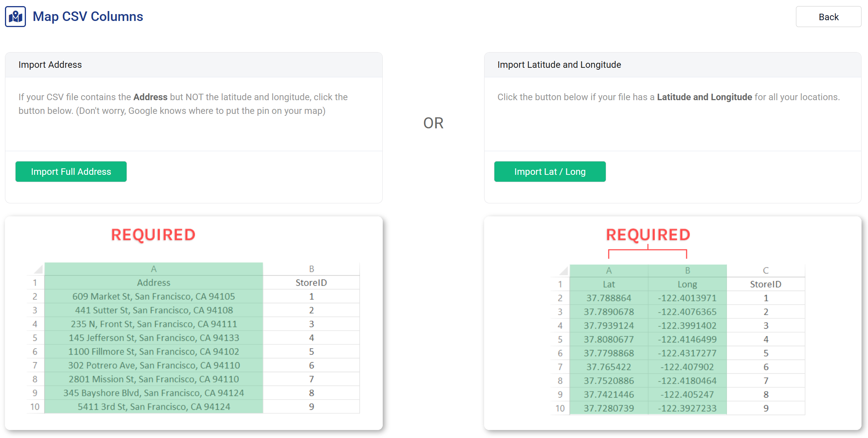This screenshot has height=438, width=868.
Task: Click the cell with 5411 3rd St address
Action: [154, 406]
